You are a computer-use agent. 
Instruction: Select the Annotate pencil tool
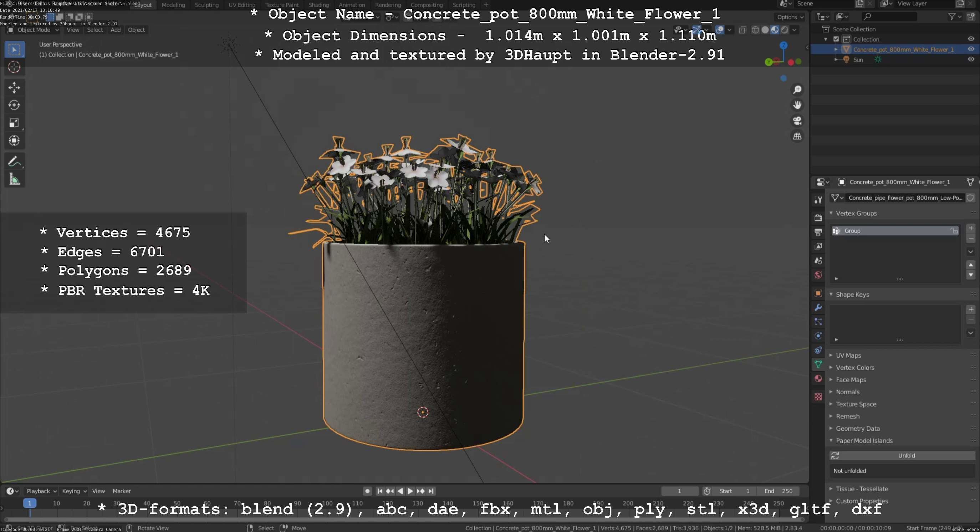[x=15, y=161]
